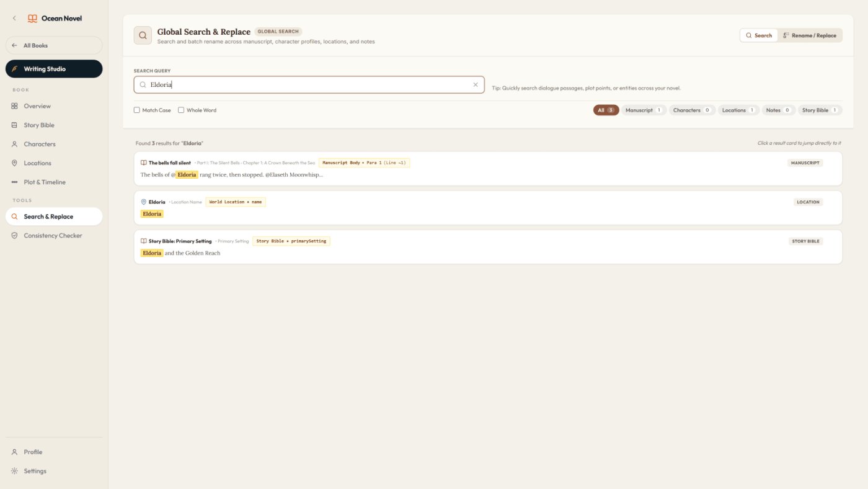Click the LOCATION label on Eldoria result
This screenshot has width=868, height=489.
click(x=808, y=202)
